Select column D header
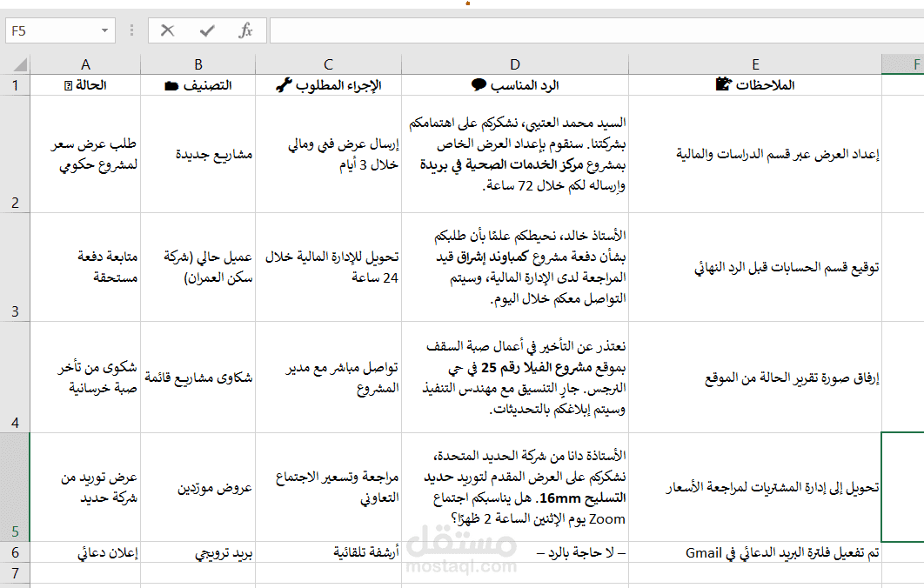Image resolution: width=924 pixels, height=588 pixels. (x=515, y=64)
